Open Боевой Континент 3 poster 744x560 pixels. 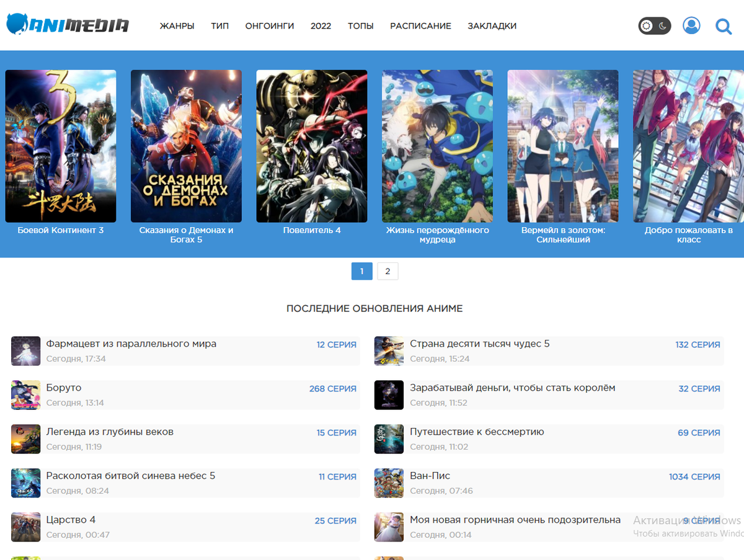(61, 146)
